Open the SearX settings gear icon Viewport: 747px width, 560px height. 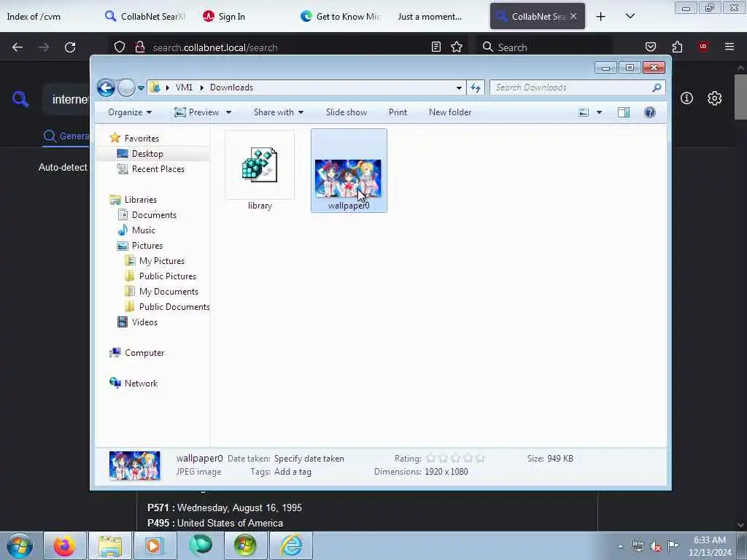714,98
